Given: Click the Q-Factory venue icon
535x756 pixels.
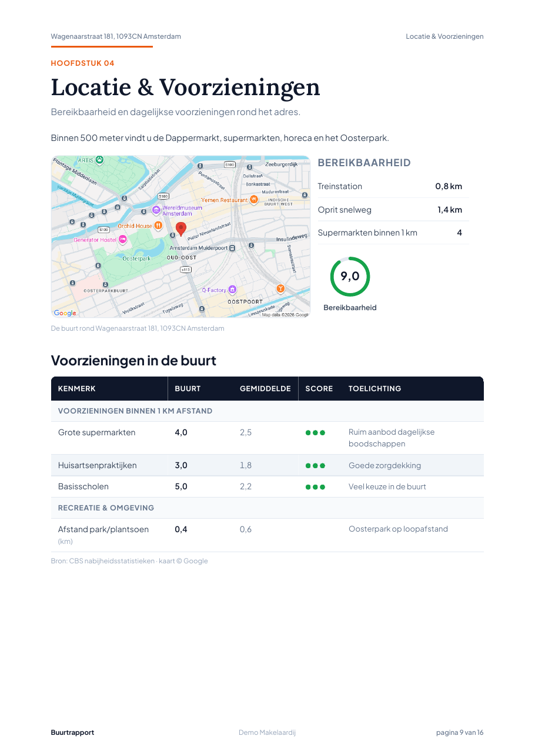Looking at the screenshot, I should pos(232,290).
